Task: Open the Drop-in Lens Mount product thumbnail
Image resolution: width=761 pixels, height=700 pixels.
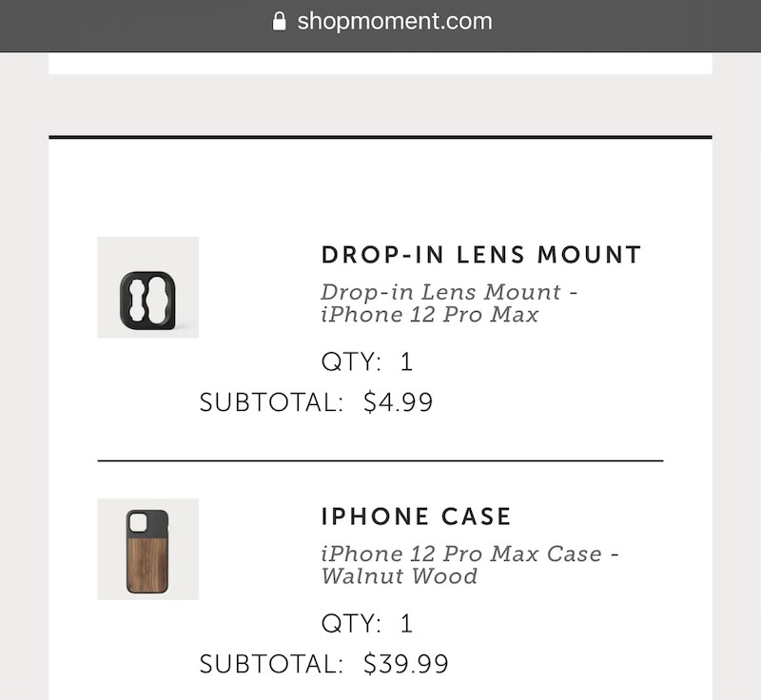Action: pos(148,287)
